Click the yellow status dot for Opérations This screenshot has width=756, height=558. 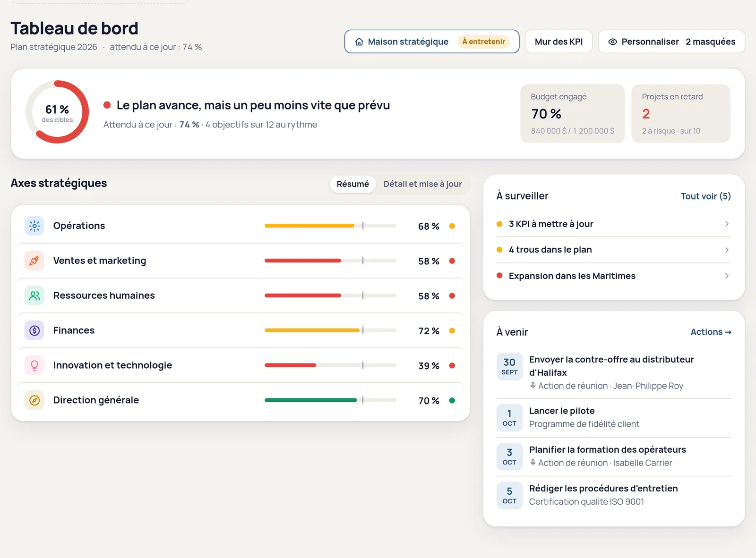pyautogui.click(x=452, y=226)
